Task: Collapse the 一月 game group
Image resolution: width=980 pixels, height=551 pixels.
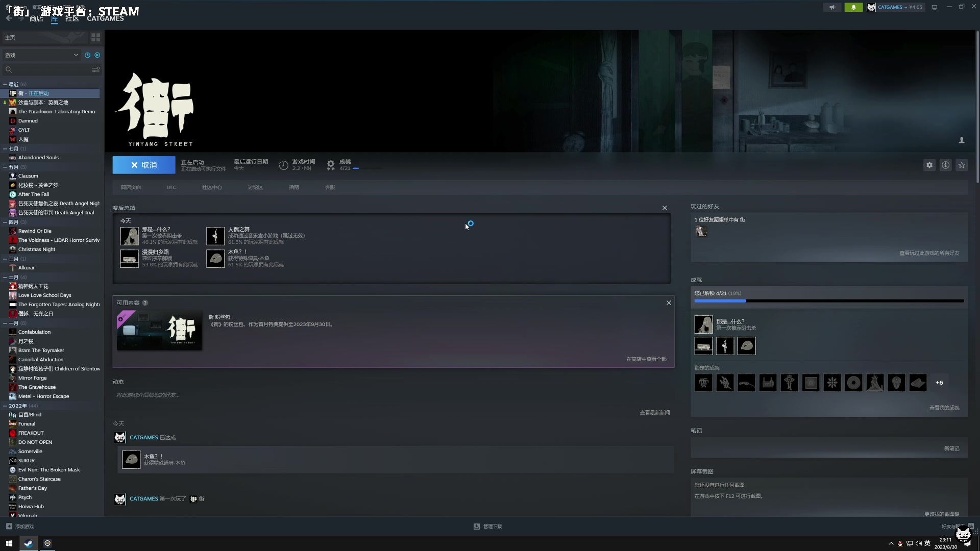Action: click(5, 323)
